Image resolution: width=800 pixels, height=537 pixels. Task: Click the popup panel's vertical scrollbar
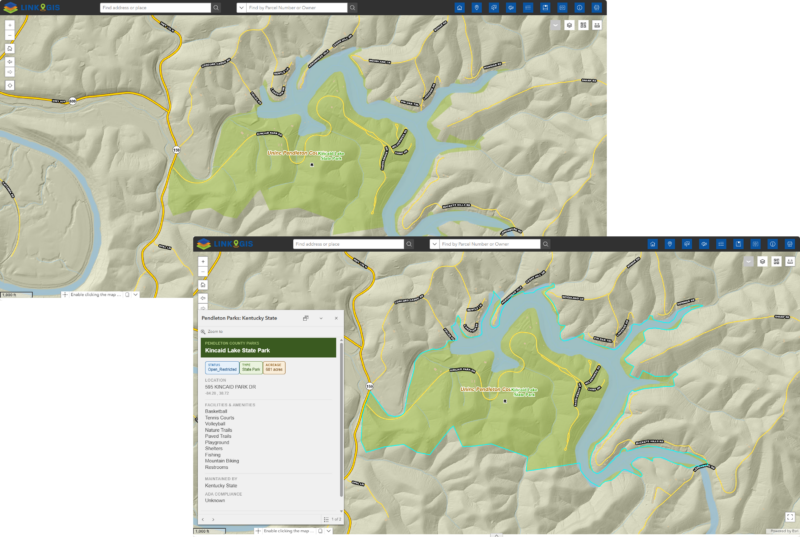pos(340,420)
